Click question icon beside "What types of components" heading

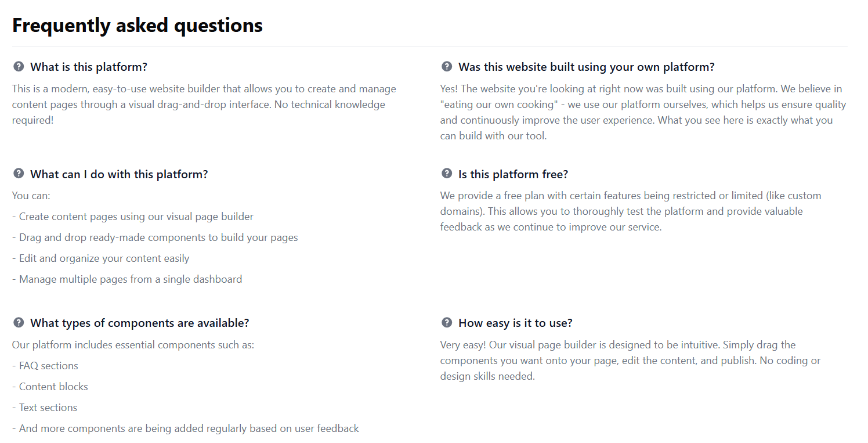click(x=19, y=322)
